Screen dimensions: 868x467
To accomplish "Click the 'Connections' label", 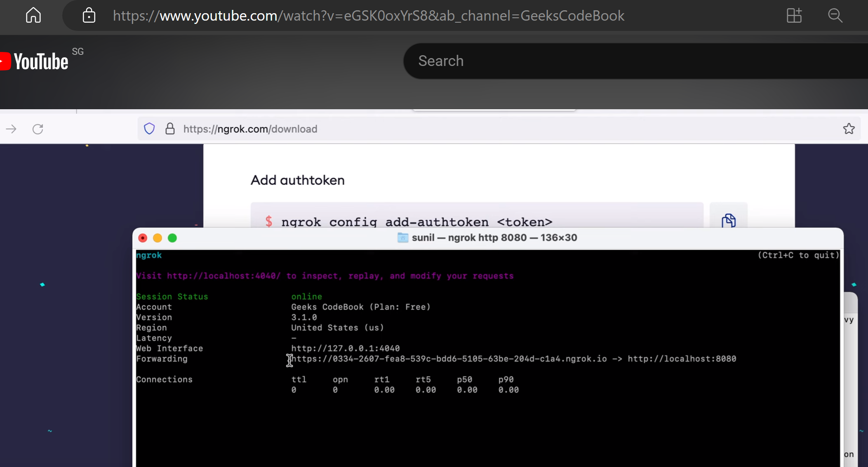I will tap(164, 379).
